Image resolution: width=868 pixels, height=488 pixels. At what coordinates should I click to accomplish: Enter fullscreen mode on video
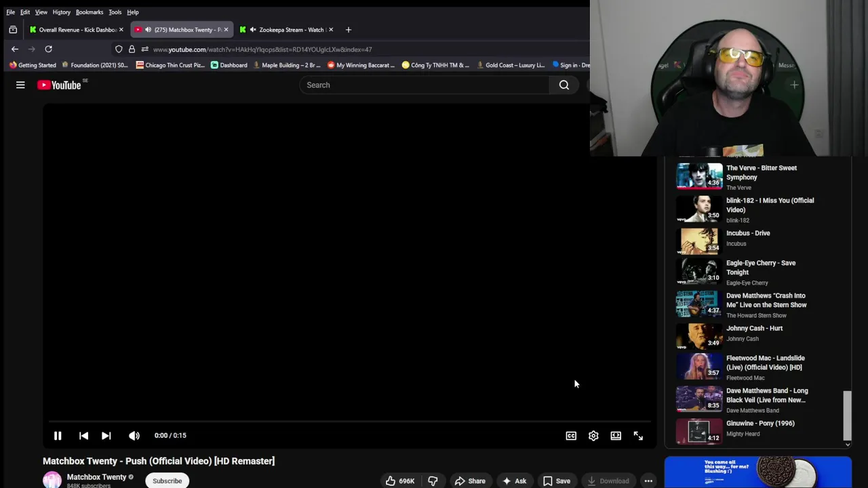tap(638, 436)
